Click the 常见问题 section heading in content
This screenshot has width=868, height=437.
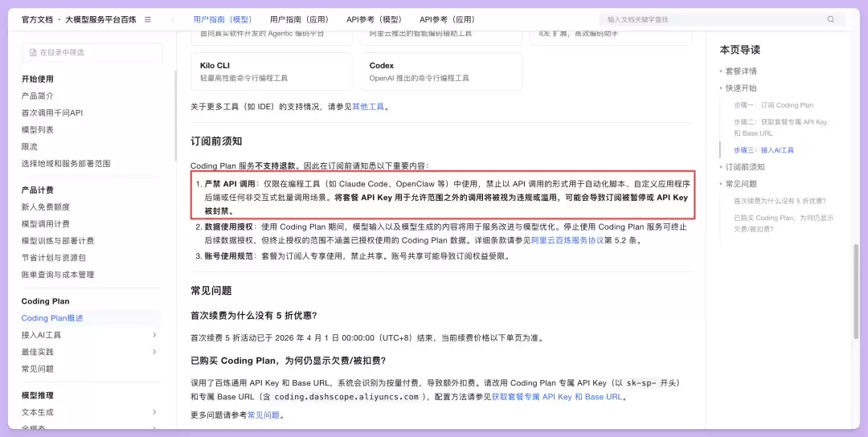(211, 291)
